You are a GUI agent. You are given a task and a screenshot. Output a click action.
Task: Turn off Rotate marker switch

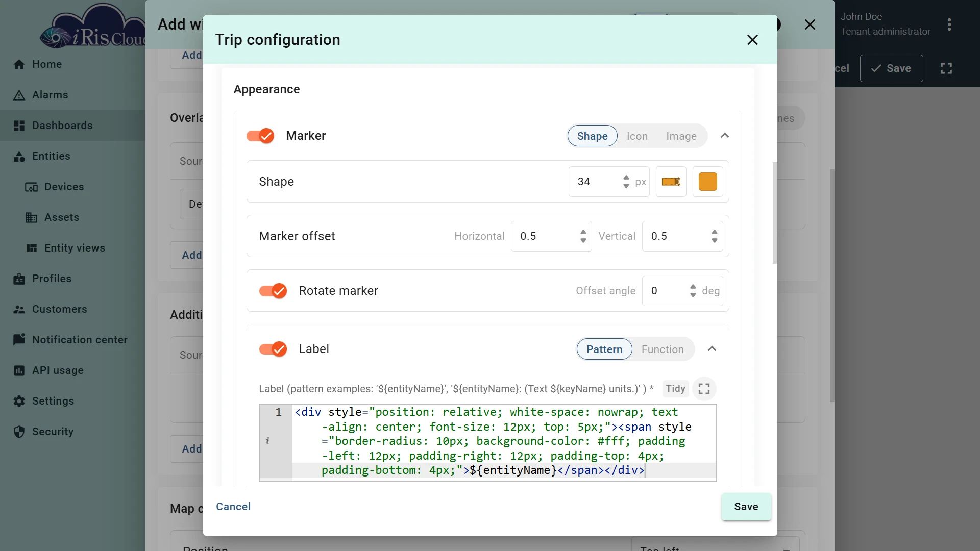point(273,291)
